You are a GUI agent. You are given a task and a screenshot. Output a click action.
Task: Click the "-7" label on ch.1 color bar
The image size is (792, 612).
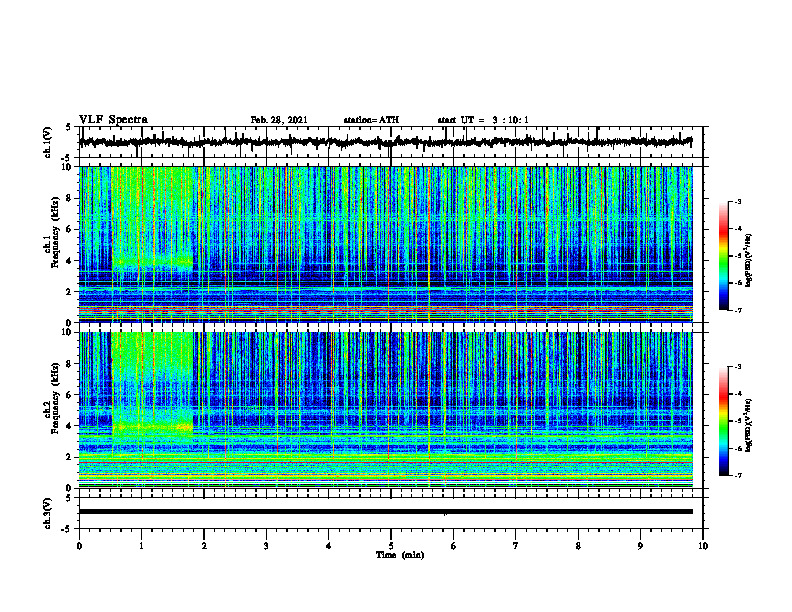(x=738, y=310)
